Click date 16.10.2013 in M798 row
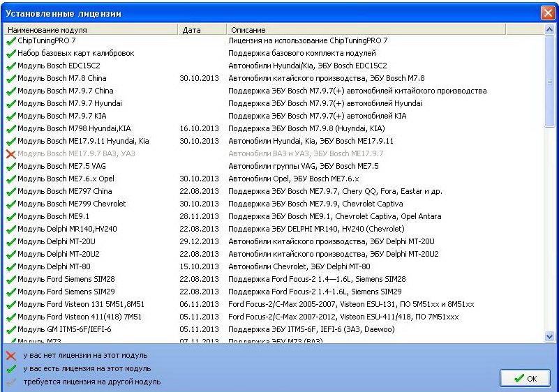The width and height of the screenshot is (559, 392). click(x=199, y=128)
